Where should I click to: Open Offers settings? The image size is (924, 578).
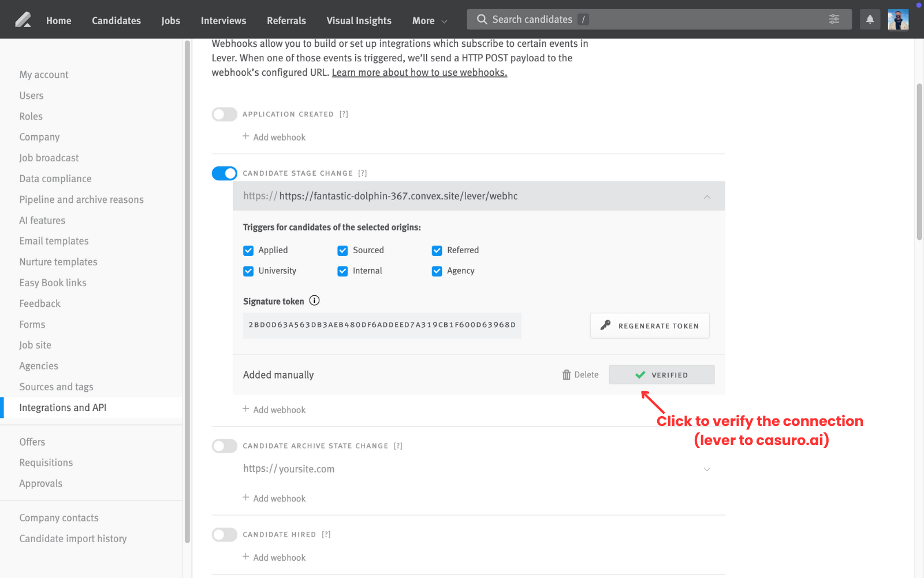tap(32, 442)
